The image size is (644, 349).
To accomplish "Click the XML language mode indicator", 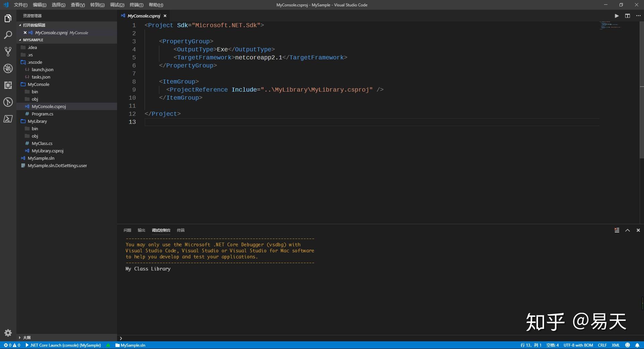I will tap(615, 345).
